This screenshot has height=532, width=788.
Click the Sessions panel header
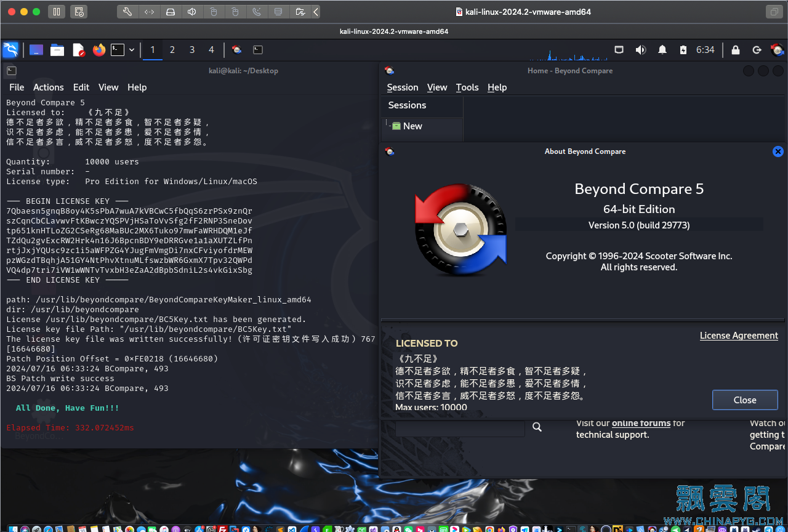click(422, 105)
